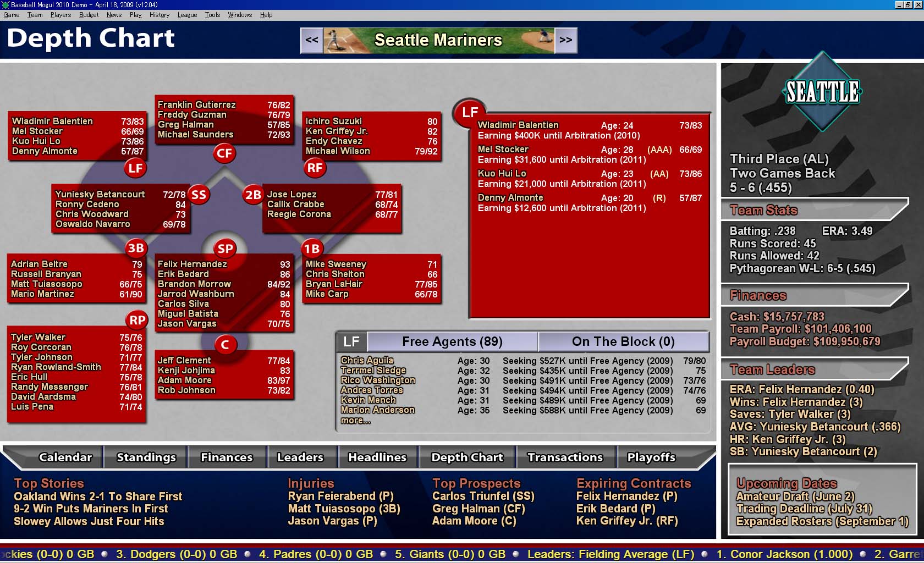Go to next team with >> button
This screenshot has width=924, height=563.
(565, 40)
